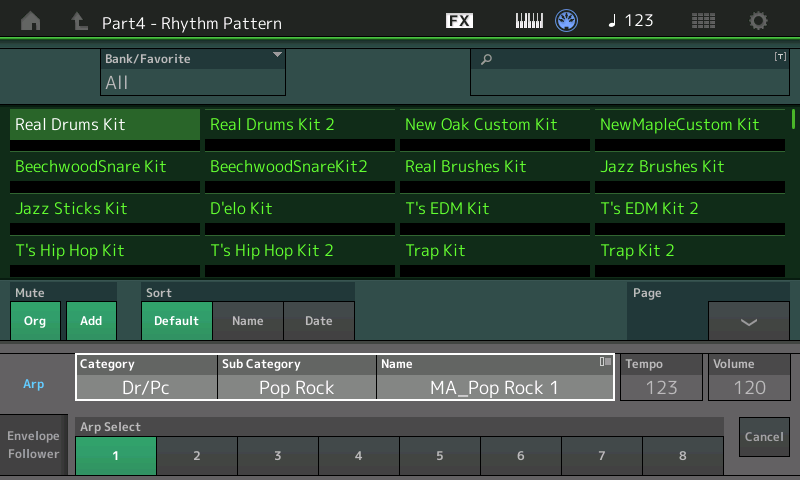Click the keyboard icon in top bar
Image resolution: width=800 pixels, height=480 pixels.
click(x=529, y=21)
